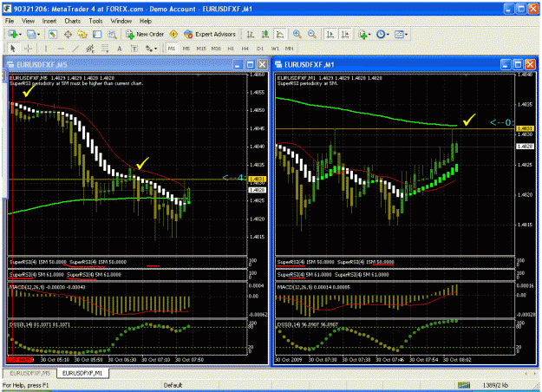
Task: Open the Charts menu
Action: pyautogui.click(x=72, y=21)
